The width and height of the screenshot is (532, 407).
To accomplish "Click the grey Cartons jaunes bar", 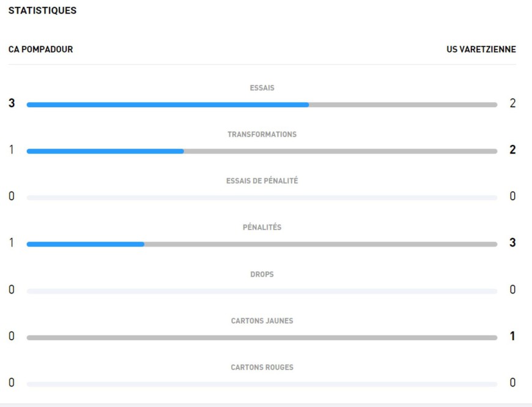I will coord(262,337).
